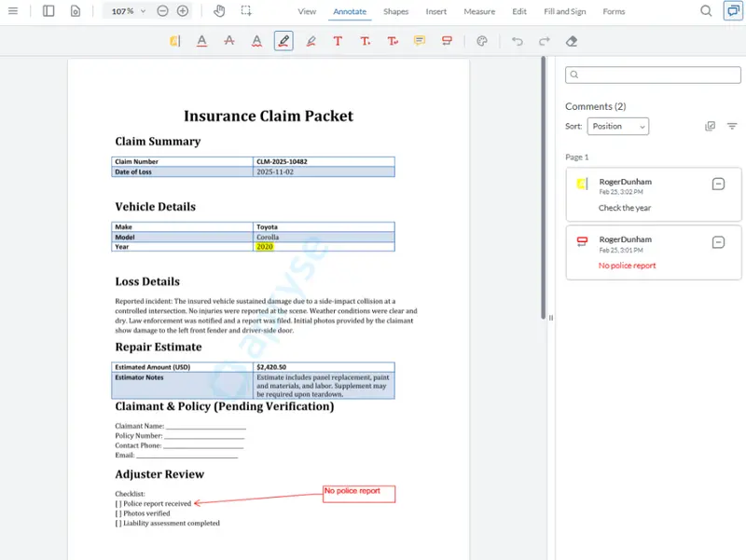Click the date 2025-11-02 cell
This screenshot has width=746, height=560.
pyautogui.click(x=324, y=171)
